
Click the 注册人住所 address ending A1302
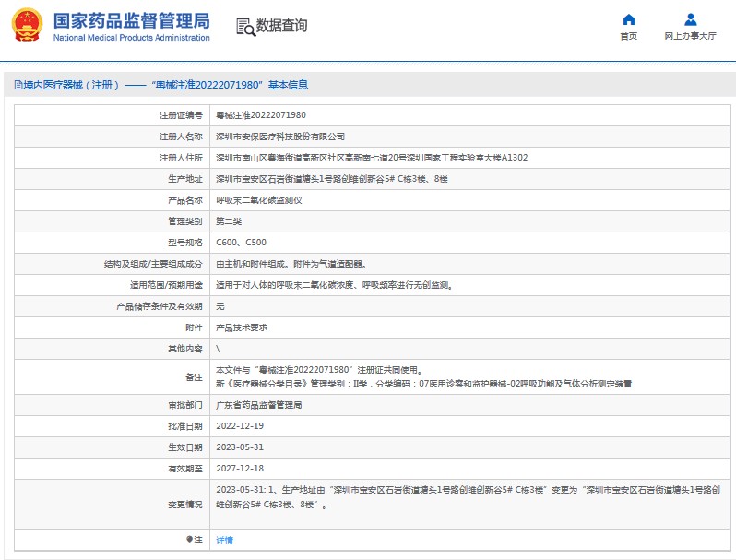pyautogui.click(x=372, y=158)
